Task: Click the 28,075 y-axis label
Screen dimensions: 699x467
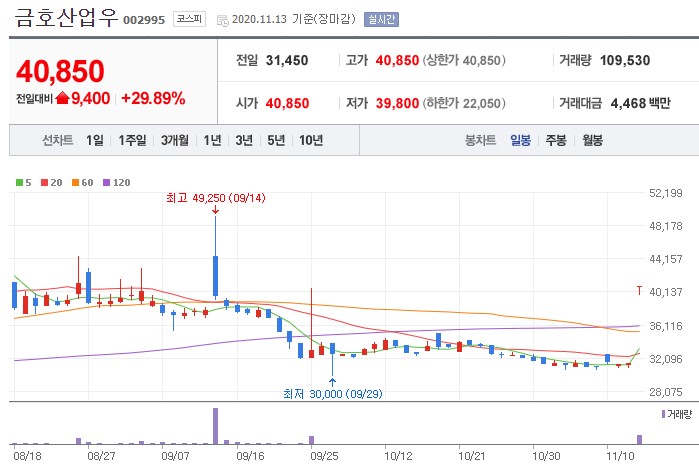Action: [x=666, y=392]
